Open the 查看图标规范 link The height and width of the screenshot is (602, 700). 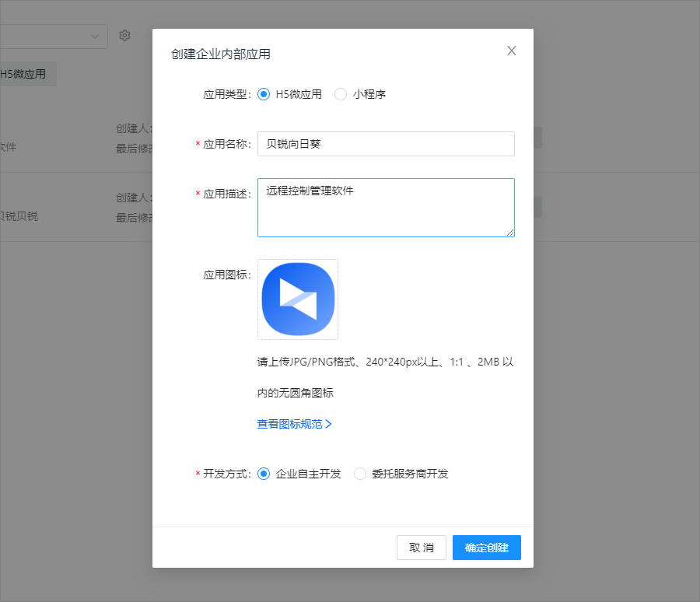(x=289, y=424)
